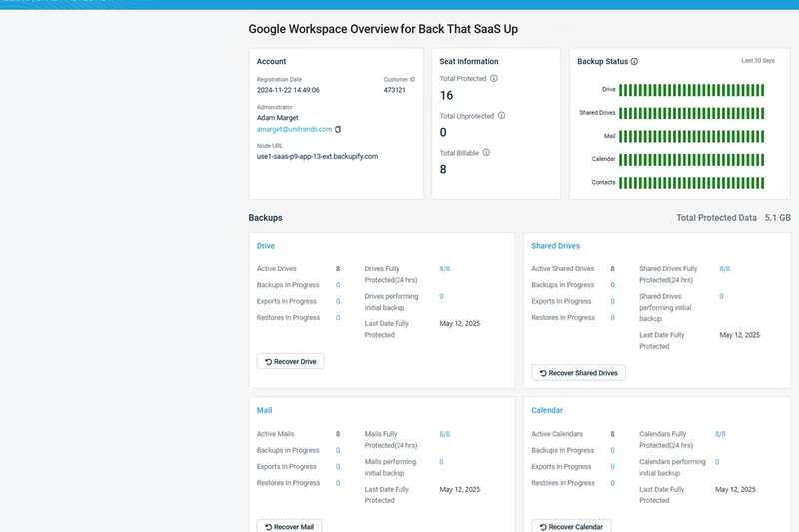
Task: Click Shared Drives Backups In Progress count 0
Action: coord(612,285)
